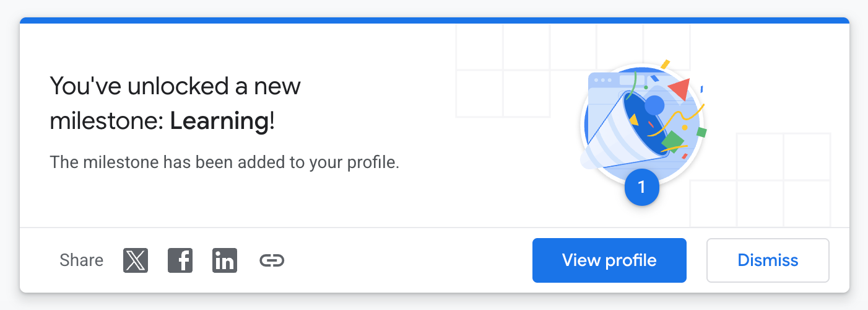Share milestone on LinkedIn
868x310 pixels.
224,260
